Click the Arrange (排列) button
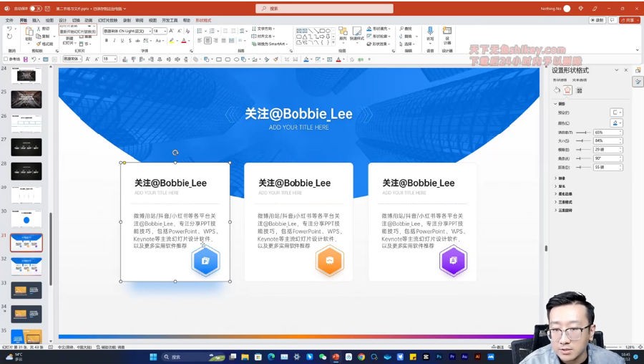The image size is (644, 364). 343,34
